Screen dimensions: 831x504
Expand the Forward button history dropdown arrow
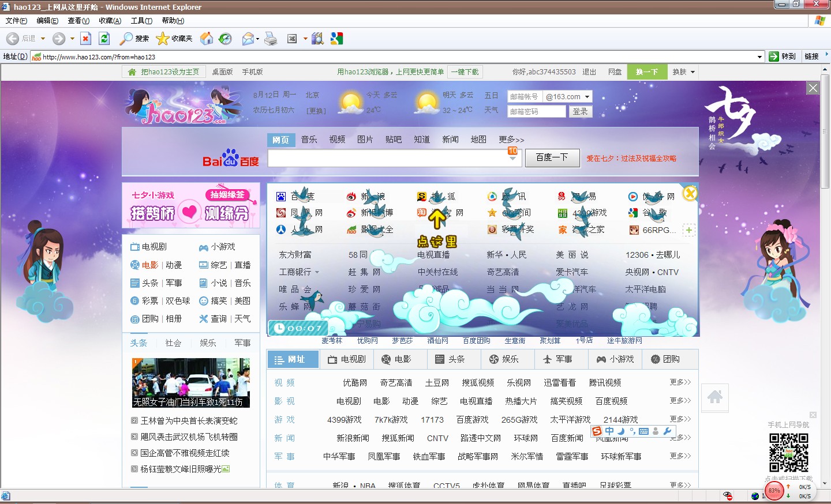tap(72, 39)
